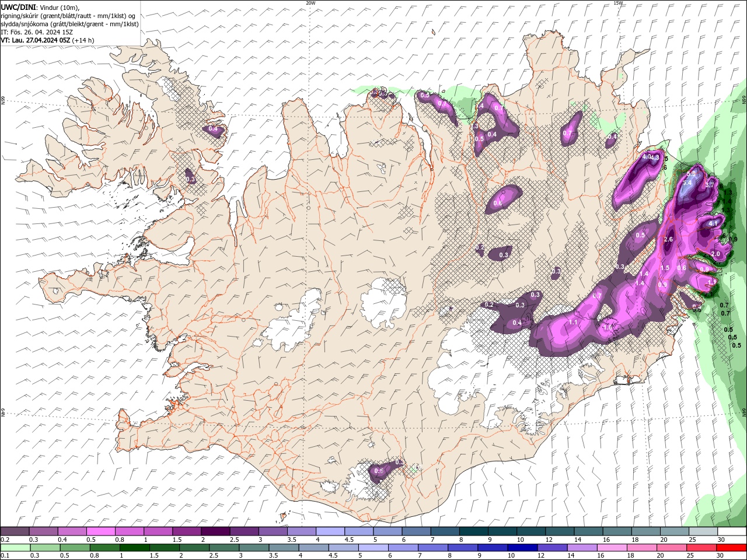This screenshot has height=560, width=747.
Task: Click the snow legend swatch labeled 20
Action: [x=675, y=531]
